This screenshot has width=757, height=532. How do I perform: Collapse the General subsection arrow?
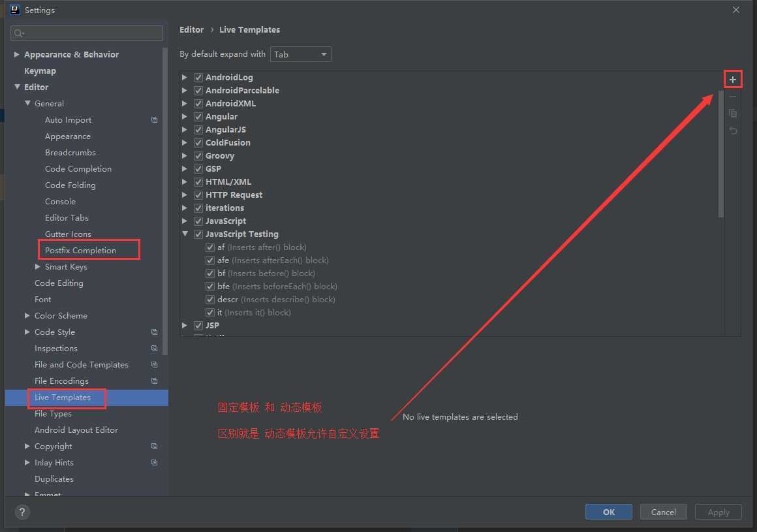point(27,103)
